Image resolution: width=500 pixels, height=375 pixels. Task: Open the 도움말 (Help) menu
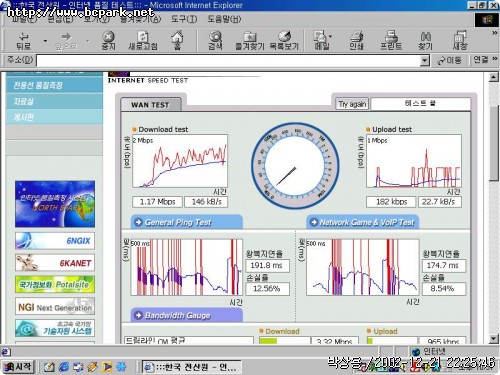pyautogui.click(x=224, y=19)
